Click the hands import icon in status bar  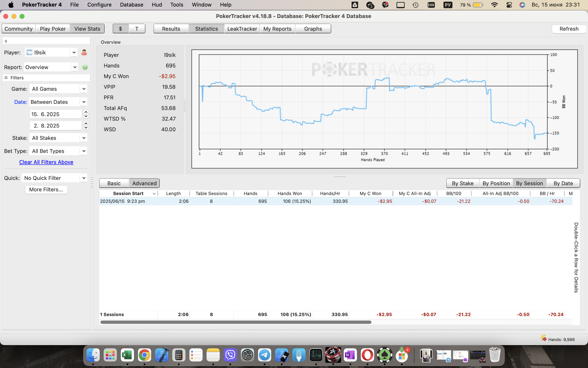coord(543,338)
